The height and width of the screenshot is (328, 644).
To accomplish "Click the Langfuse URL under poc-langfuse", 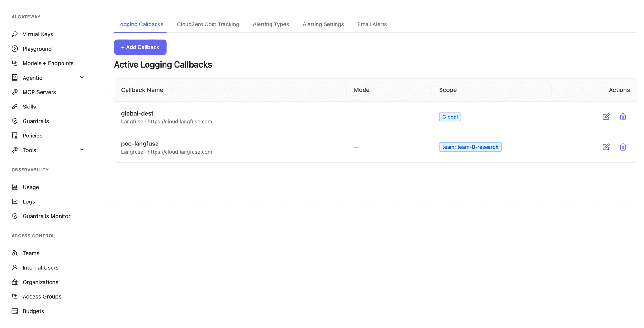I will click(180, 152).
